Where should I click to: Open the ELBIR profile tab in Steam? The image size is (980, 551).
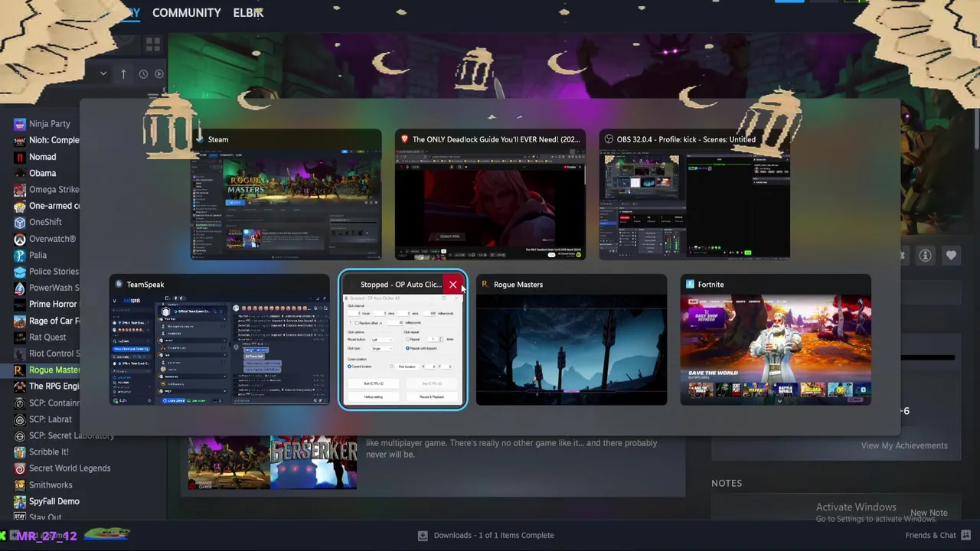248,12
